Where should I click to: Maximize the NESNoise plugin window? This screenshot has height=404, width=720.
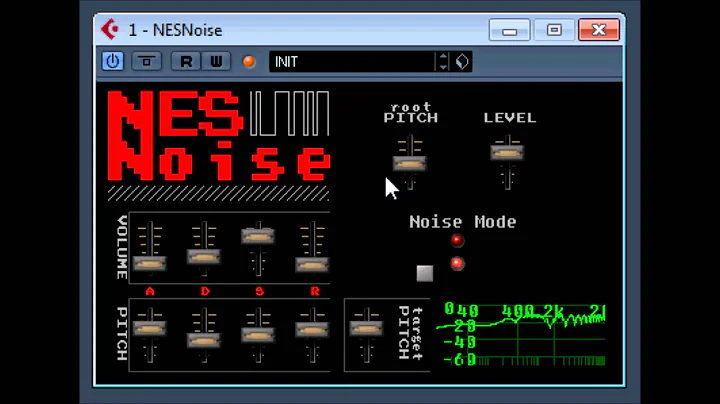554,30
